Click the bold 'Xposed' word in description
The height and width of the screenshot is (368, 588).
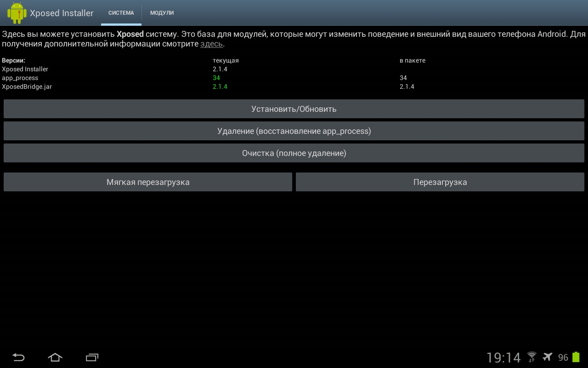pos(130,34)
